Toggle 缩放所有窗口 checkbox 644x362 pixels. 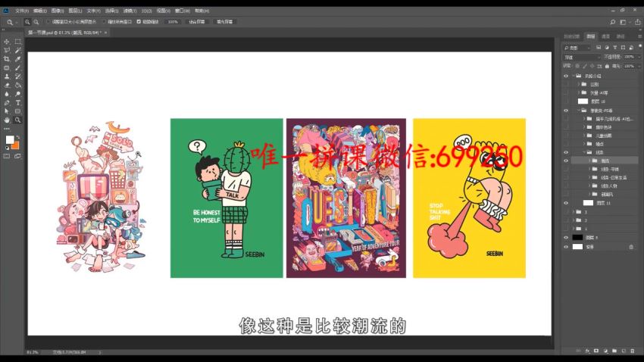(x=105, y=22)
